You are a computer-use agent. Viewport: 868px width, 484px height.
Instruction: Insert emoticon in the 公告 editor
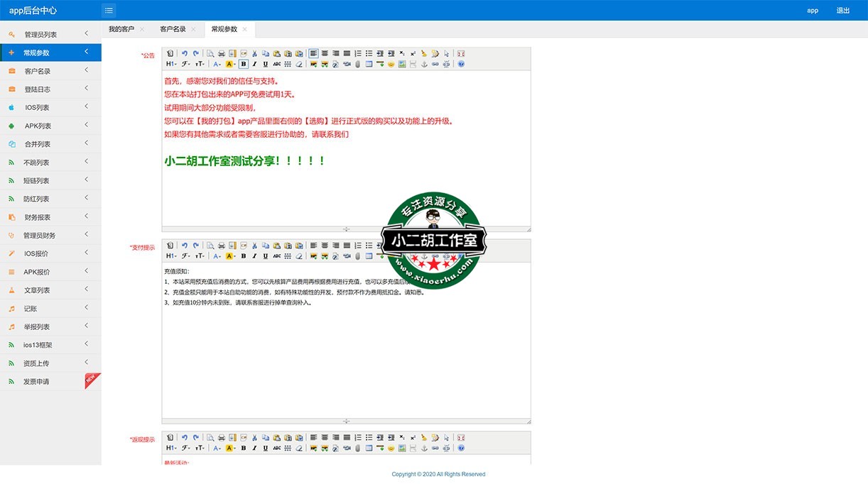(391, 64)
